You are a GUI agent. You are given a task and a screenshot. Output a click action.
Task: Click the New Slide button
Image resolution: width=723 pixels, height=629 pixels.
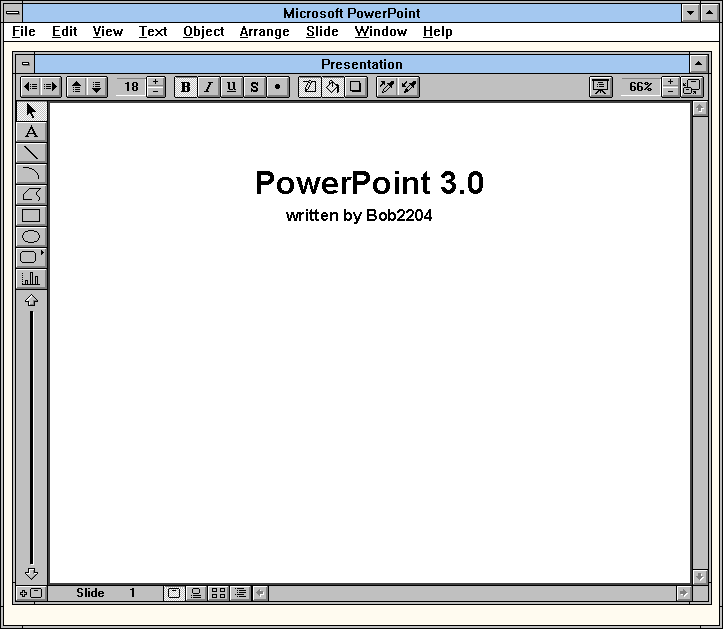pos(31,593)
